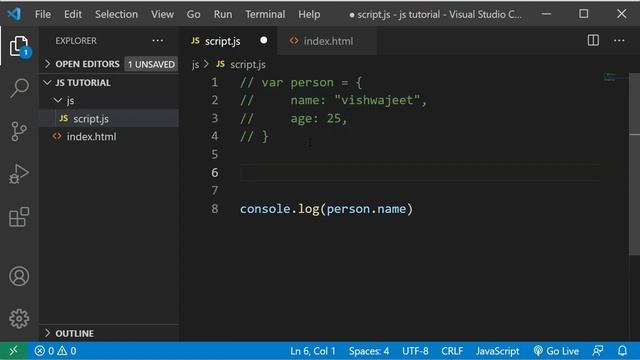Select script.js in the Explorer tree
The width and height of the screenshot is (640, 360).
tap(109, 118)
